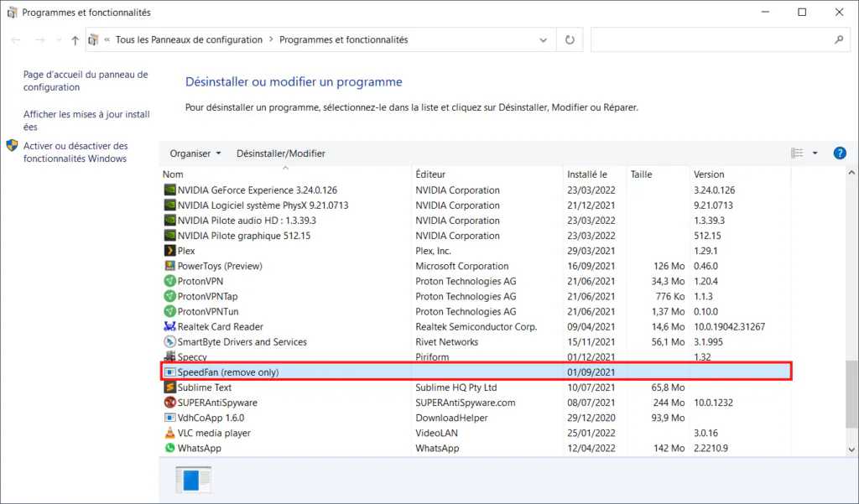Viewport: 859px width, 504px height.
Task: Select the Sublime Text entry name
Action: [205, 387]
